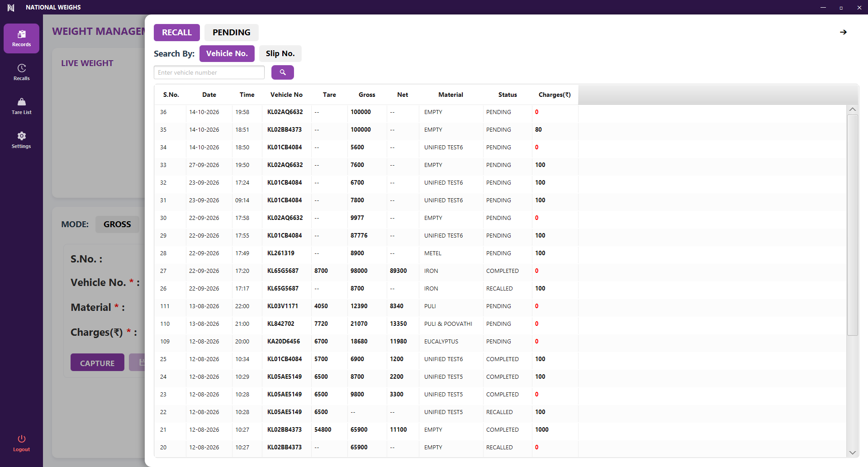Screen dimensions: 868x467
Task: Click RECALLED status in row 26
Action: [x=499, y=289]
